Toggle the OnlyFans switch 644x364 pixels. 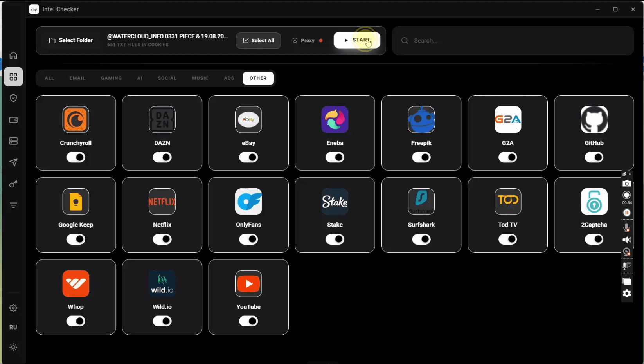[x=248, y=239]
